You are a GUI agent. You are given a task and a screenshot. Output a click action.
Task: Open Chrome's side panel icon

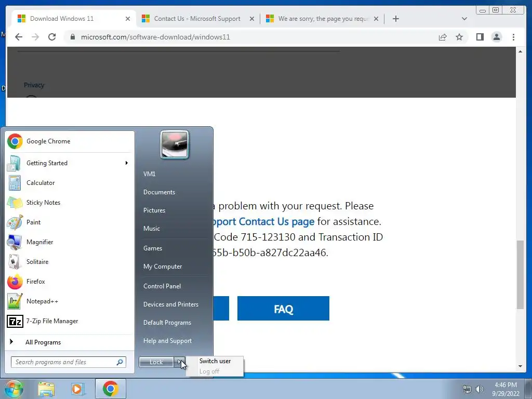(480, 37)
